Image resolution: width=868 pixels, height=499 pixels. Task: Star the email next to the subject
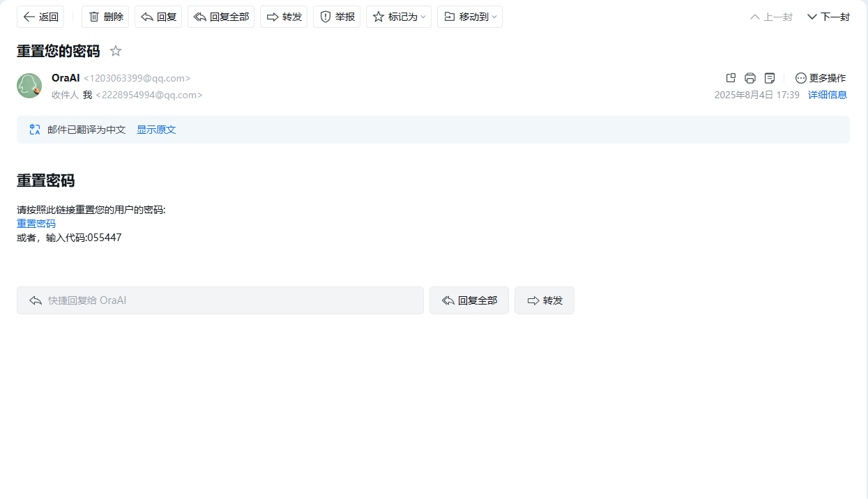tap(116, 51)
